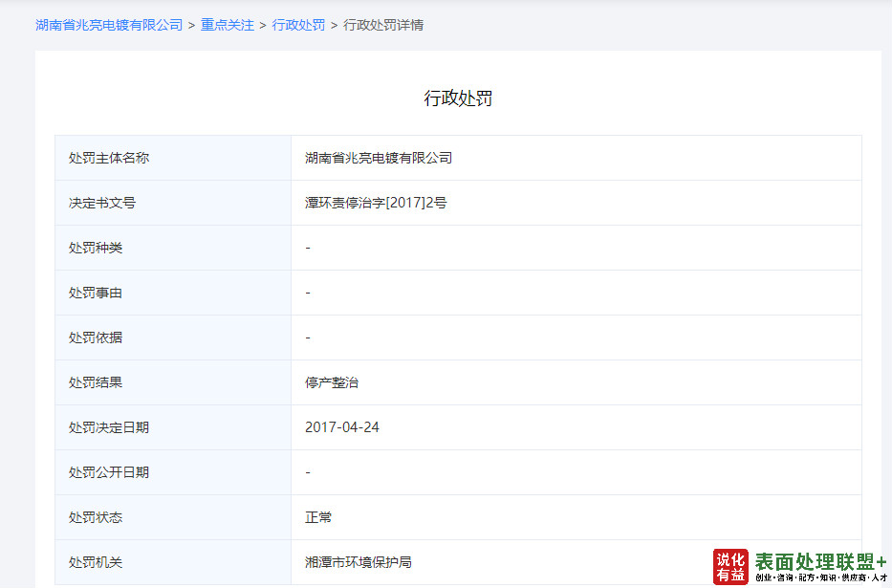The width and height of the screenshot is (892, 588).
Task: Click the 处罚决定日期 label cell
Action: tap(173, 427)
